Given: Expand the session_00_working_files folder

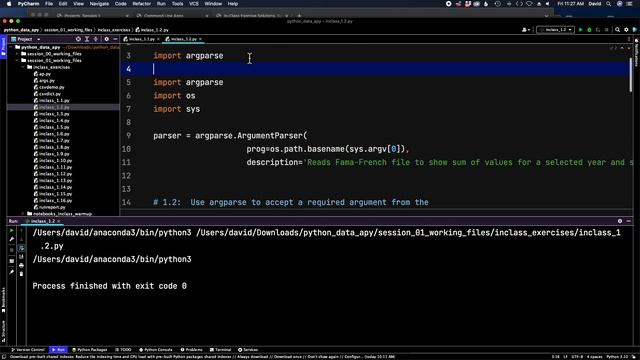Looking at the screenshot, I should click(x=17, y=54).
